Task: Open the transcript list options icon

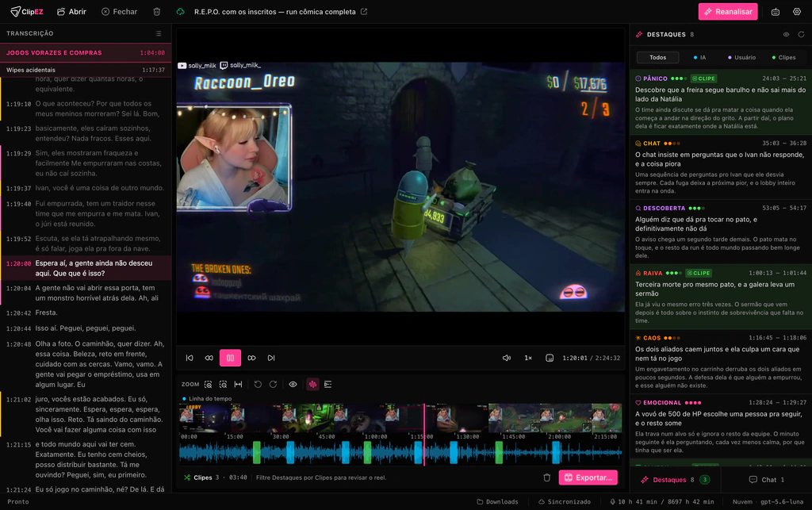Action: 159,33
